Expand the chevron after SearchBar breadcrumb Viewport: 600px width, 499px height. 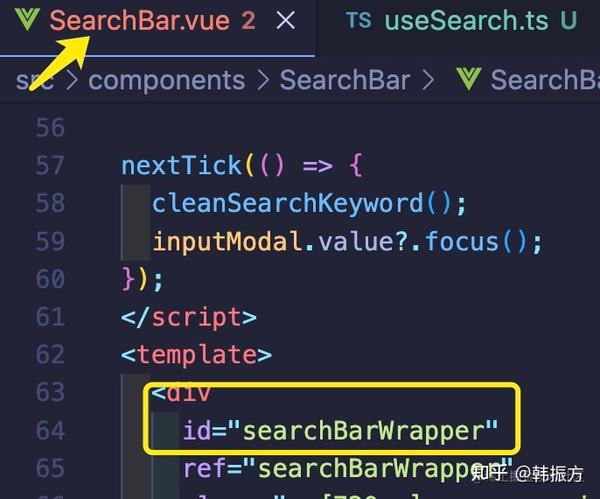point(428,80)
